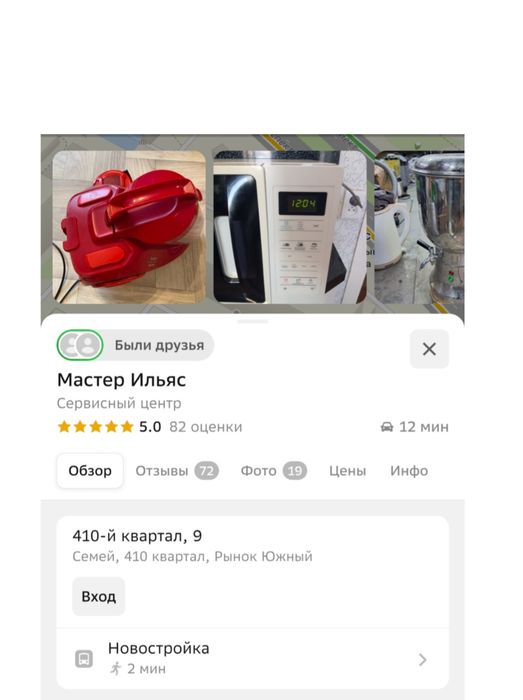Viewport: 523px width, 700px height.
Task: Select the address 410-й квартал, 9
Action: coord(137,536)
